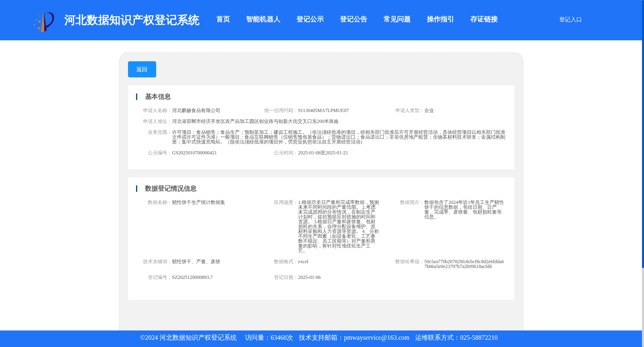
Task: Select registration date 2025-01-06
Action: [309, 277]
